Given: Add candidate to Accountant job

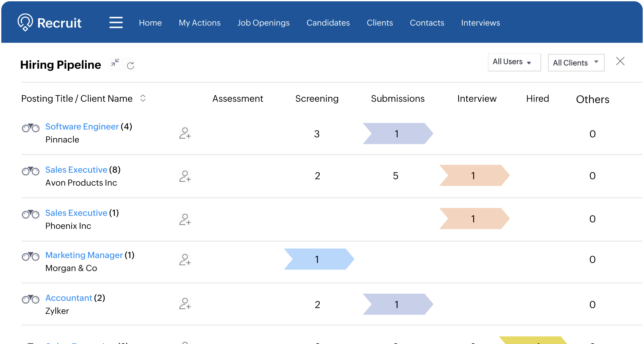Looking at the screenshot, I should point(185,304).
